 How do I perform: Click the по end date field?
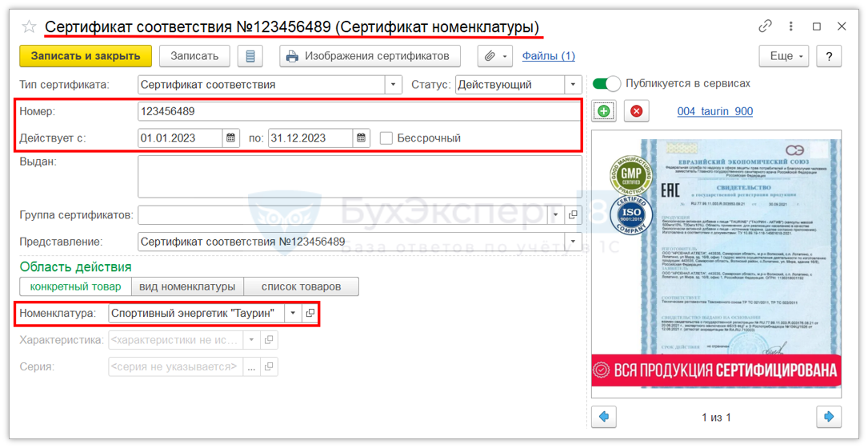(x=310, y=138)
